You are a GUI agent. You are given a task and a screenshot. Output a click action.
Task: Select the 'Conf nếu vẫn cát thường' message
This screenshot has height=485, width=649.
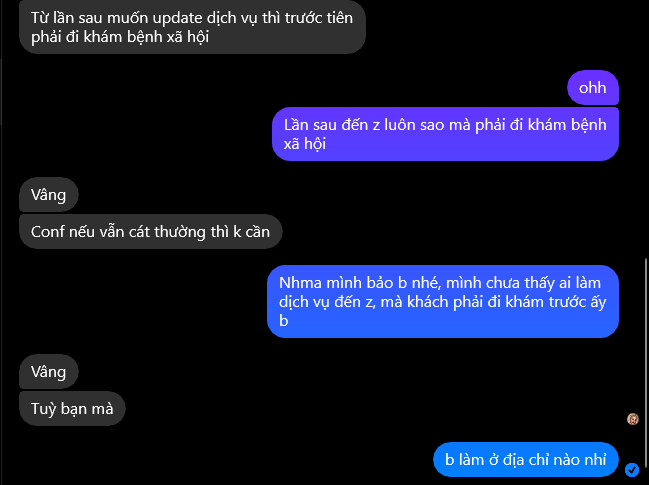pyautogui.click(x=151, y=232)
